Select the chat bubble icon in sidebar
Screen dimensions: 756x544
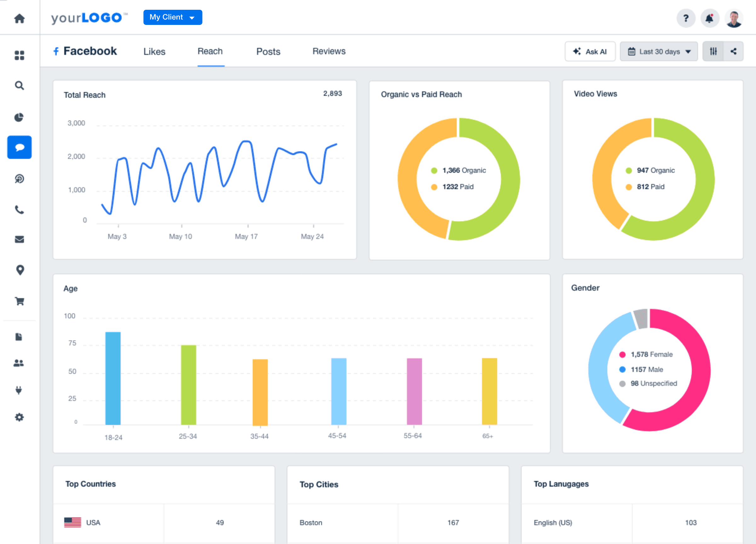pyautogui.click(x=19, y=147)
